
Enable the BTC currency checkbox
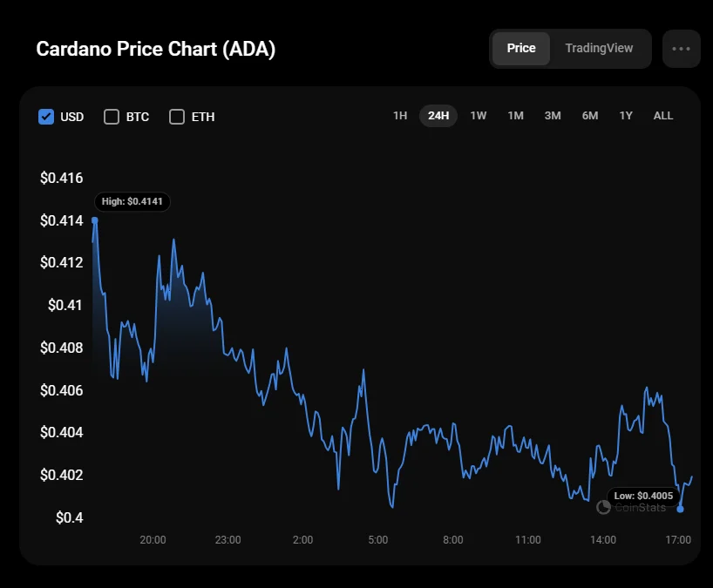[x=112, y=117]
